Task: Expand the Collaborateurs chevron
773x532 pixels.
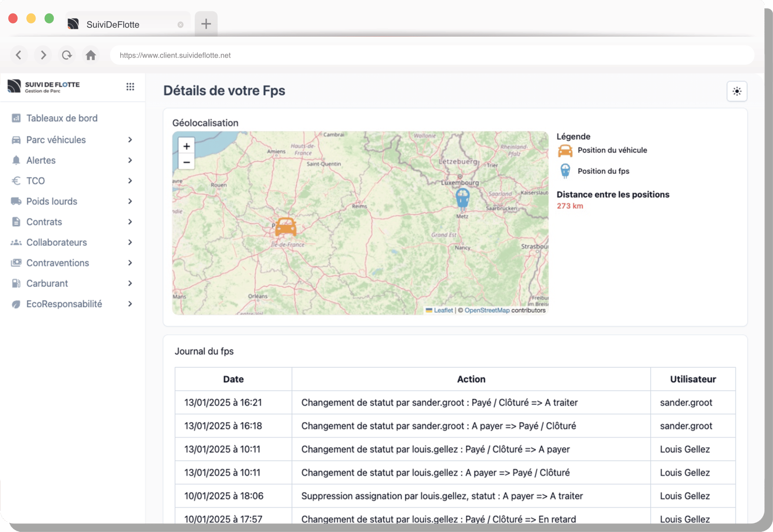Action: 130,242
